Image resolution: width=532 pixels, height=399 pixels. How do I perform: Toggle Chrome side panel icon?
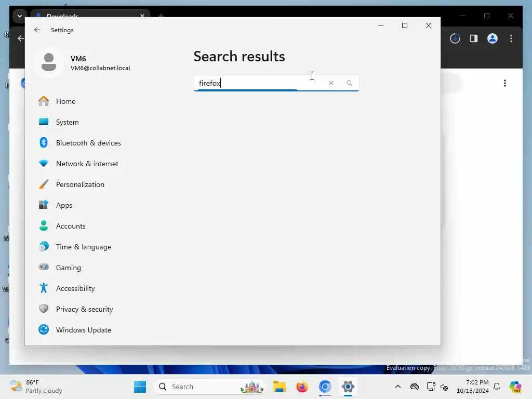(474, 38)
